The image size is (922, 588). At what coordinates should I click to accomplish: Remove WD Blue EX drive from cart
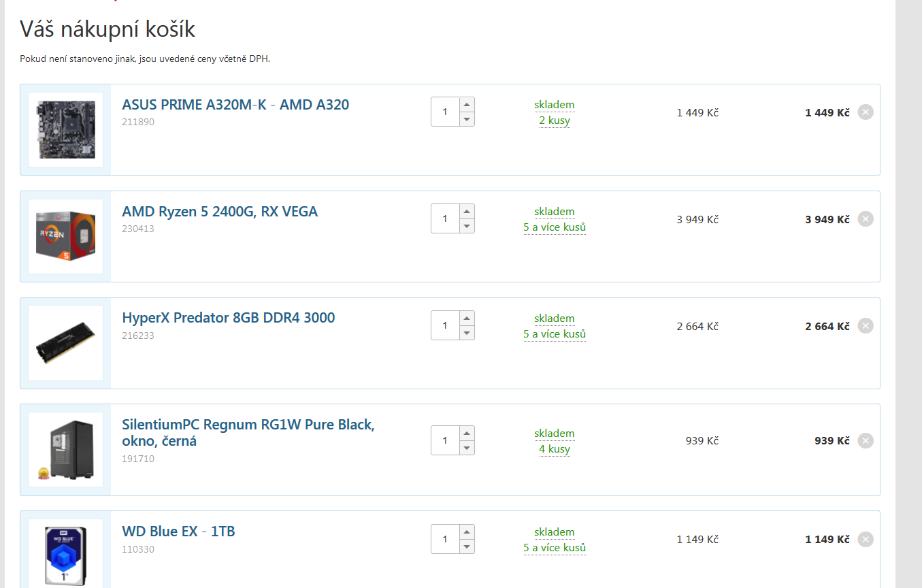pos(865,540)
